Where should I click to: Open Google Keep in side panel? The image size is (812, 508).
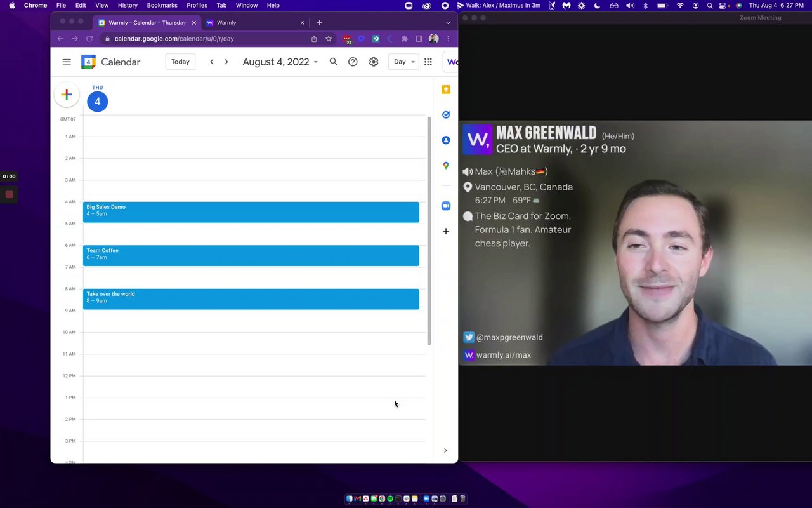pyautogui.click(x=446, y=90)
